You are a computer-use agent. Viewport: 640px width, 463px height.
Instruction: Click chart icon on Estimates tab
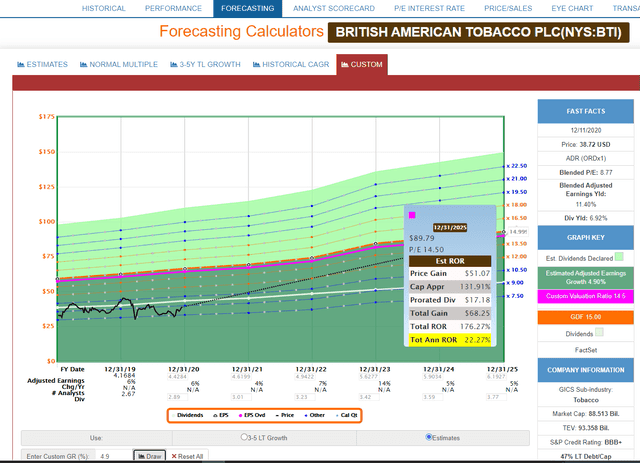21,65
